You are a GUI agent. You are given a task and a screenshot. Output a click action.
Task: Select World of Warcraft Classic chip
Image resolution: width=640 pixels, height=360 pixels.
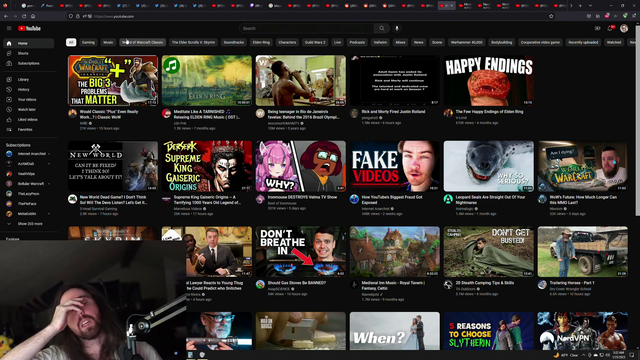tap(142, 42)
